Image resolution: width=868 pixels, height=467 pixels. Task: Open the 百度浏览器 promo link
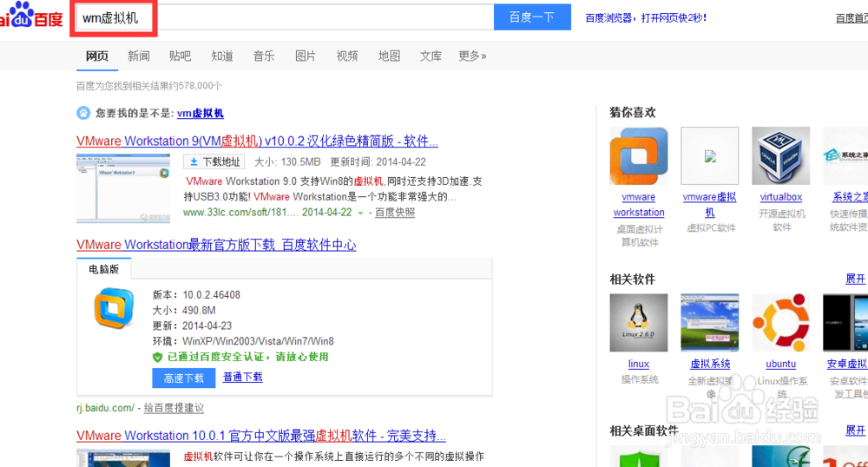[x=646, y=17]
